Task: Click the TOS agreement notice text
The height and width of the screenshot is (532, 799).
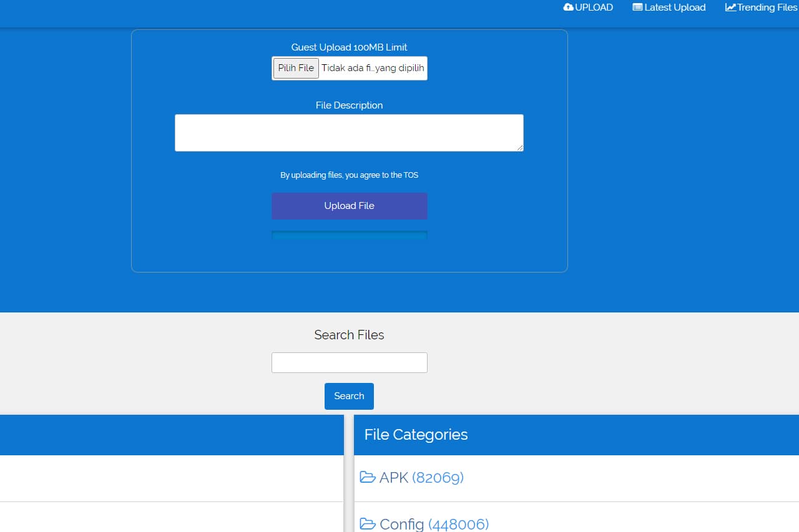Action: coord(350,175)
